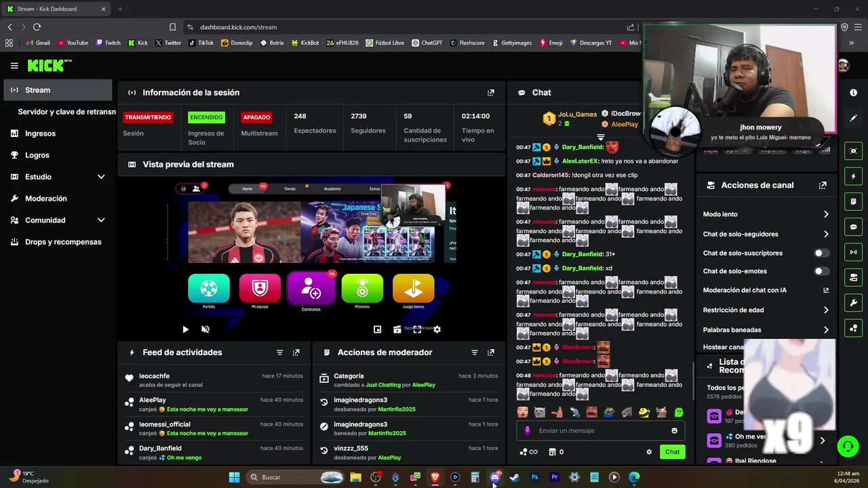Viewport: 868px width, 488px height.
Task: Open the Kick hamburger menu
Action: click(14, 66)
